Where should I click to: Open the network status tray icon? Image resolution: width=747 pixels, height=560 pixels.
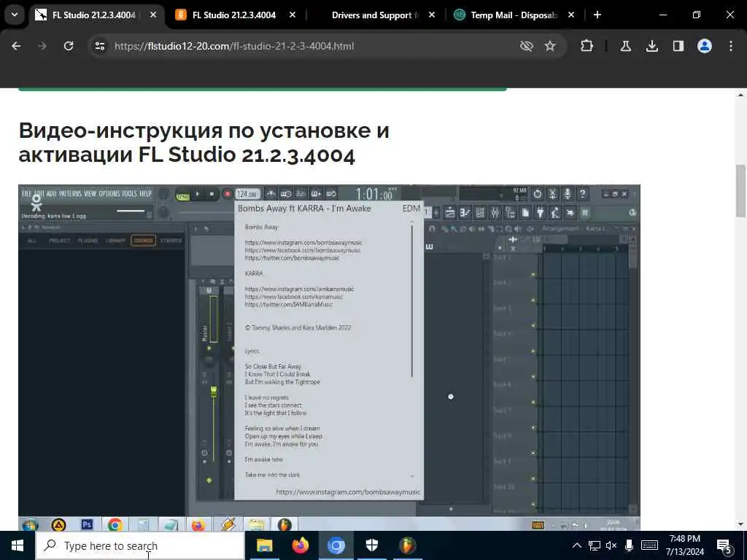coord(594,545)
